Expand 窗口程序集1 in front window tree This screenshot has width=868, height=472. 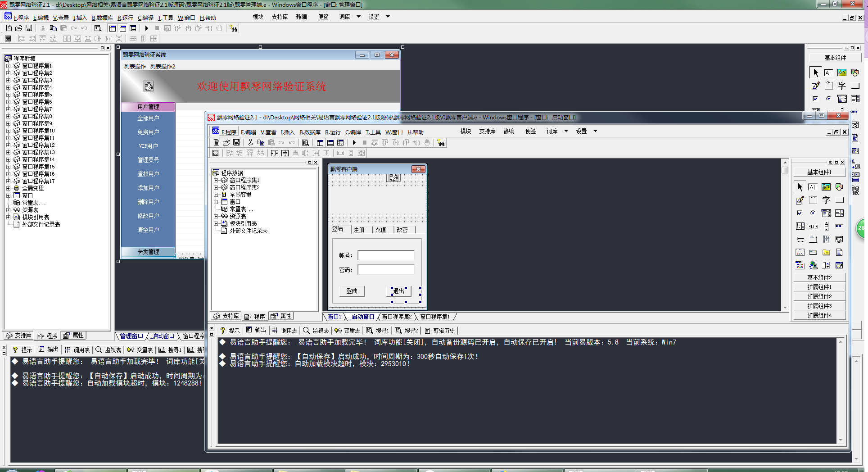click(x=216, y=180)
